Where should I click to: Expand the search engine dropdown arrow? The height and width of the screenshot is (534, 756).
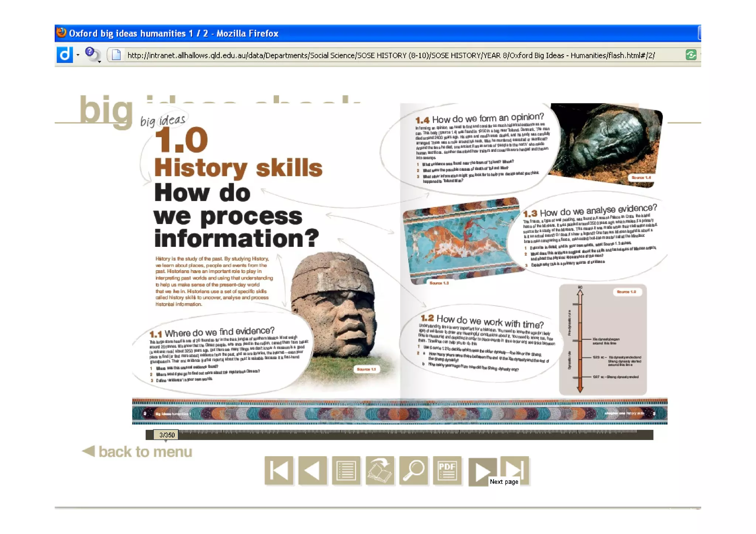(x=78, y=55)
